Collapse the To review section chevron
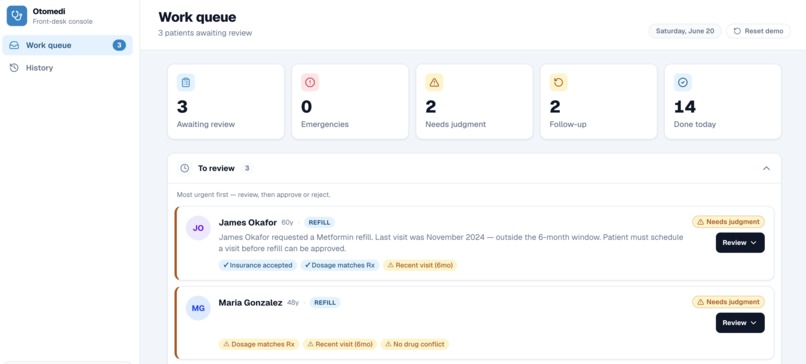Screen dimensions: 806x364 (766, 168)
